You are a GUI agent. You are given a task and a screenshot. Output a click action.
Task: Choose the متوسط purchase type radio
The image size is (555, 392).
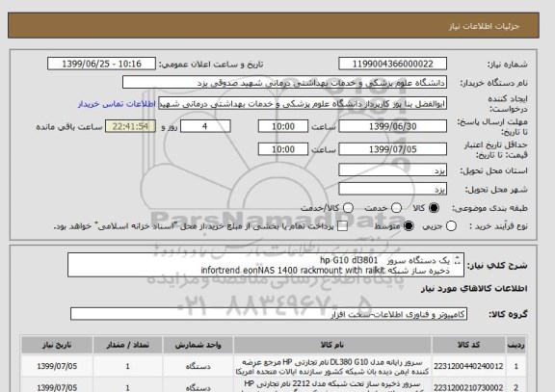(x=409, y=226)
